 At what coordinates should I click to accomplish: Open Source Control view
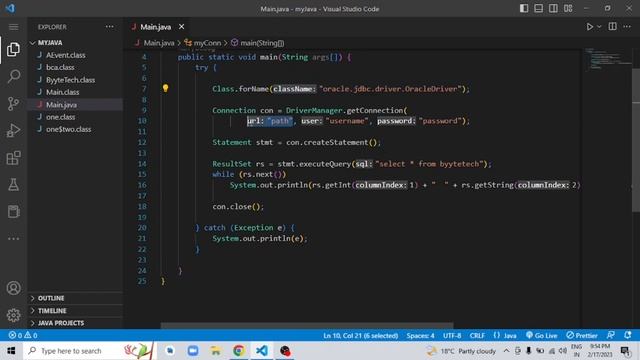tap(13, 104)
